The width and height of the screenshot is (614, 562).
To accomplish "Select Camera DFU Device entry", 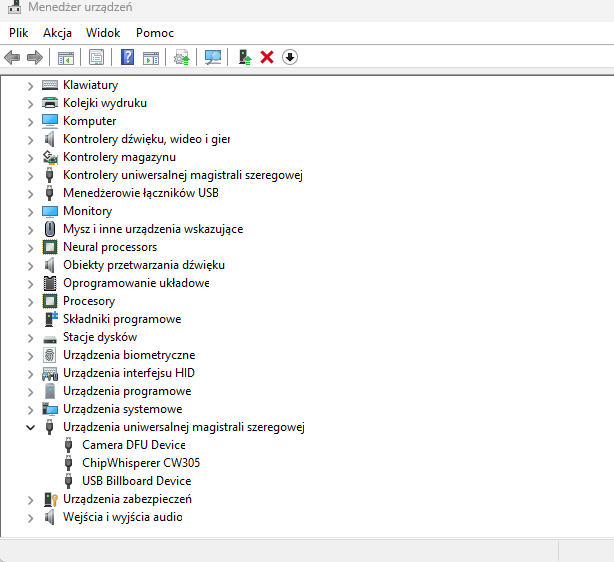I will coord(133,445).
